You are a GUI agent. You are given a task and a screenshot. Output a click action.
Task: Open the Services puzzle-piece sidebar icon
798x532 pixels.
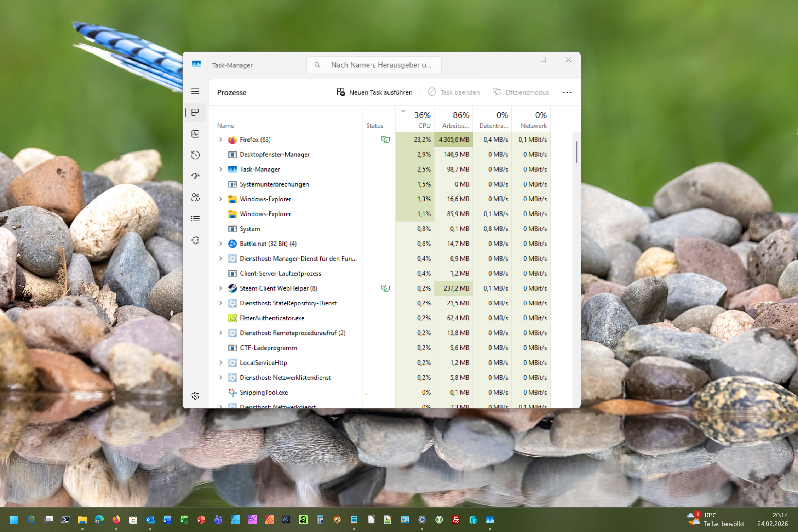[x=195, y=240]
